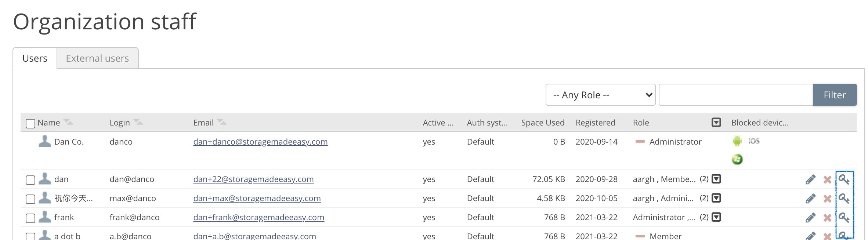Select the checkbox for user frank
This screenshot has width=868, height=240.
tap(30, 218)
